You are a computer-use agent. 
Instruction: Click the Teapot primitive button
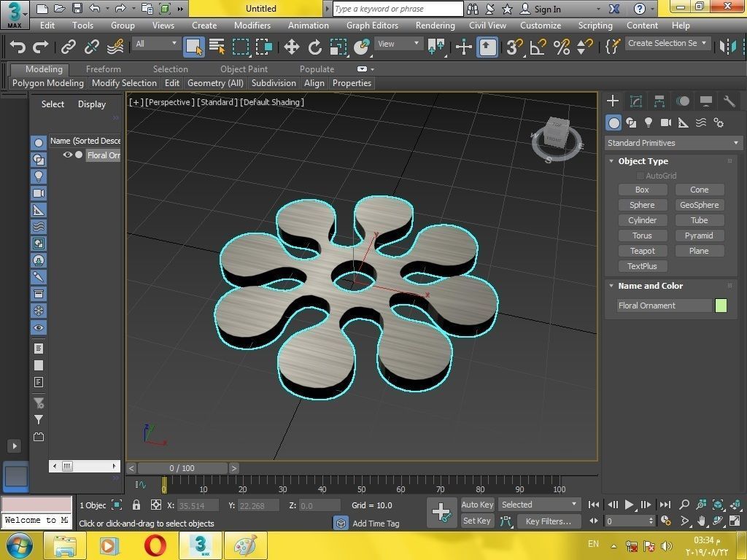click(x=642, y=251)
